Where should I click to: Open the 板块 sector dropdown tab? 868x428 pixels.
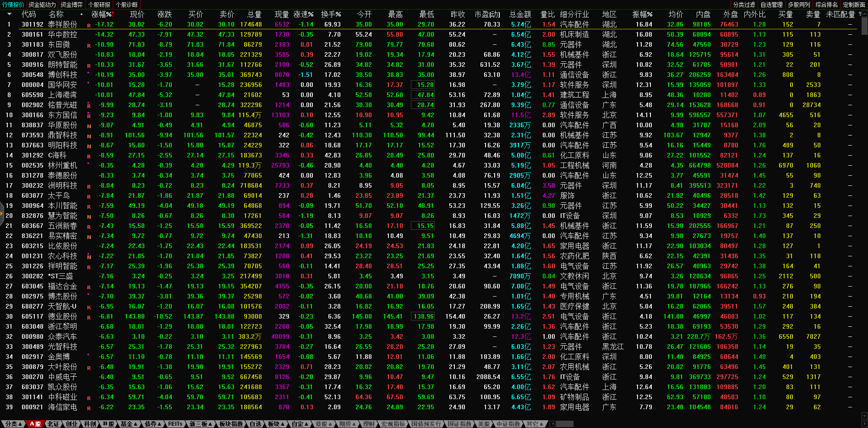pos(276,424)
